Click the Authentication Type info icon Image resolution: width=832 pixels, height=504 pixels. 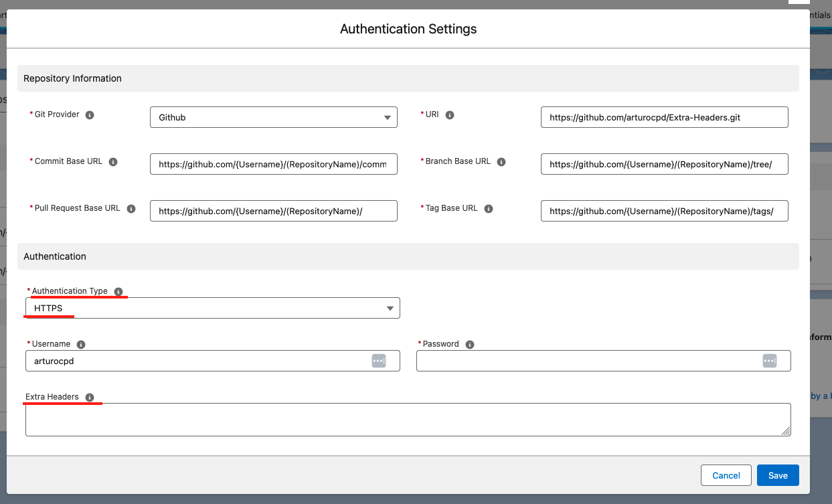coord(118,292)
